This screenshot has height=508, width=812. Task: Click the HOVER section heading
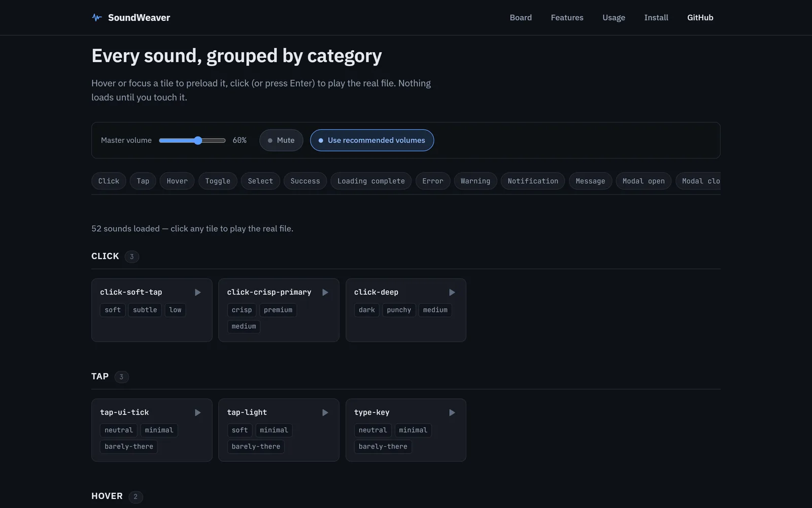(x=107, y=496)
